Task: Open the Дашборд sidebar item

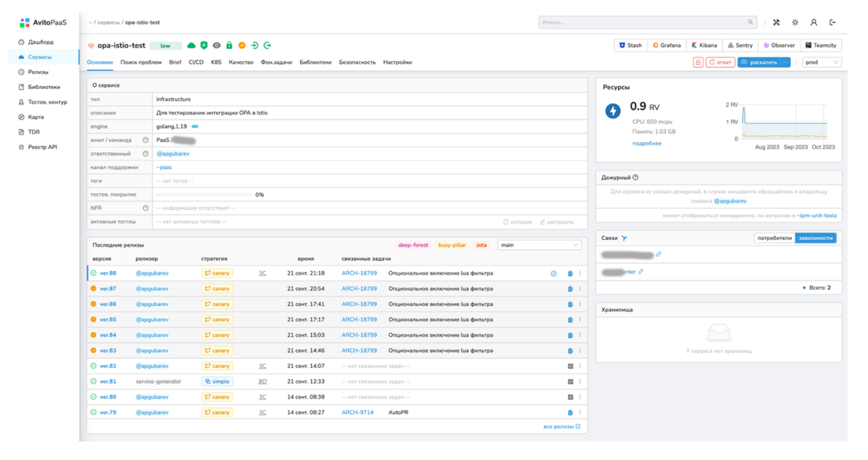Action: point(41,42)
